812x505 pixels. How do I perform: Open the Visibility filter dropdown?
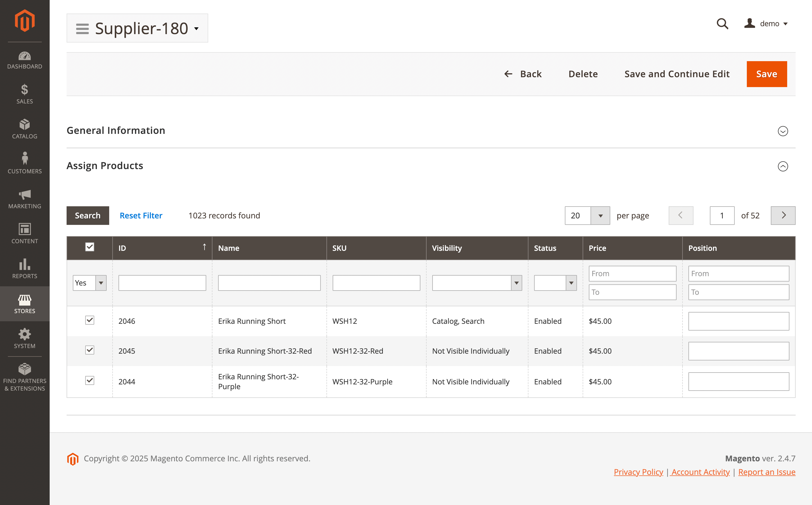pyautogui.click(x=477, y=283)
